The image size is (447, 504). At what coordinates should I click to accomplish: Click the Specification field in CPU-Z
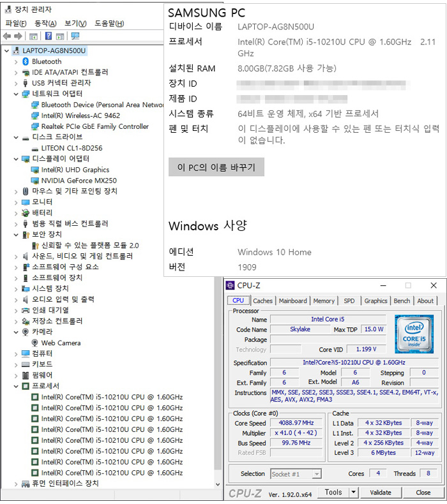coord(354,362)
